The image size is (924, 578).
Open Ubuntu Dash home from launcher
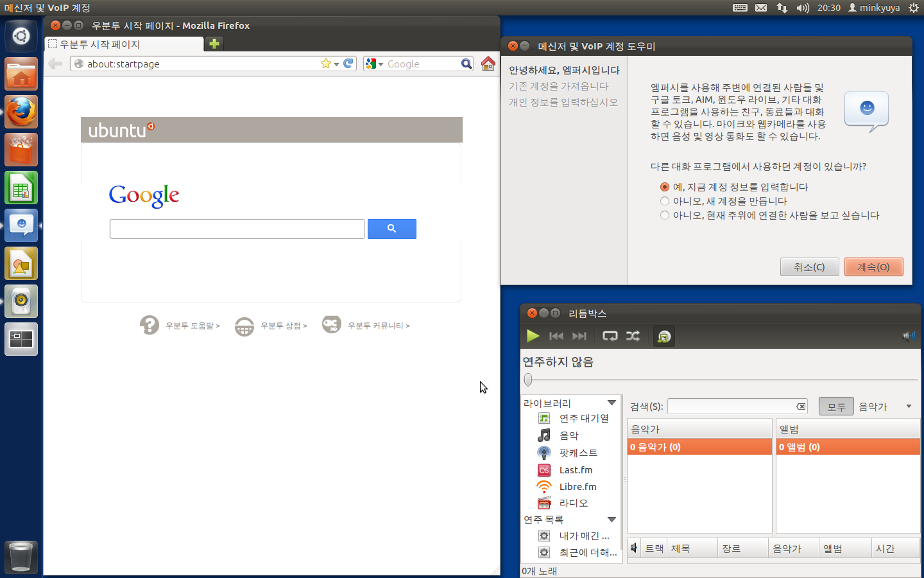pos(21,36)
